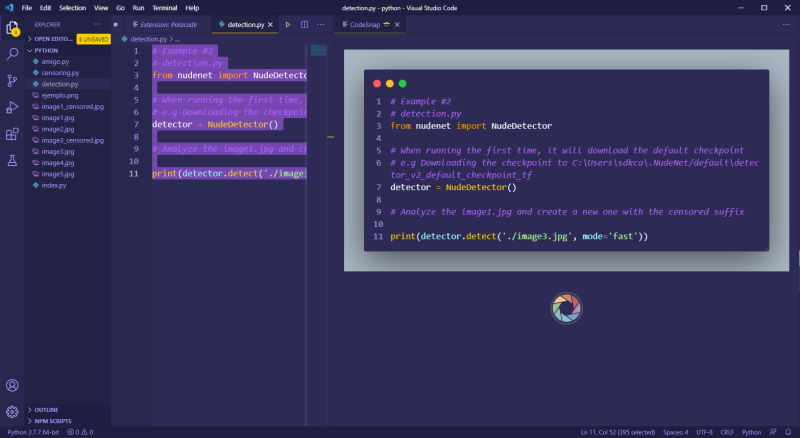The image size is (800, 438).
Task: Open the Search view in activity bar
Action: (x=12, y=54)
